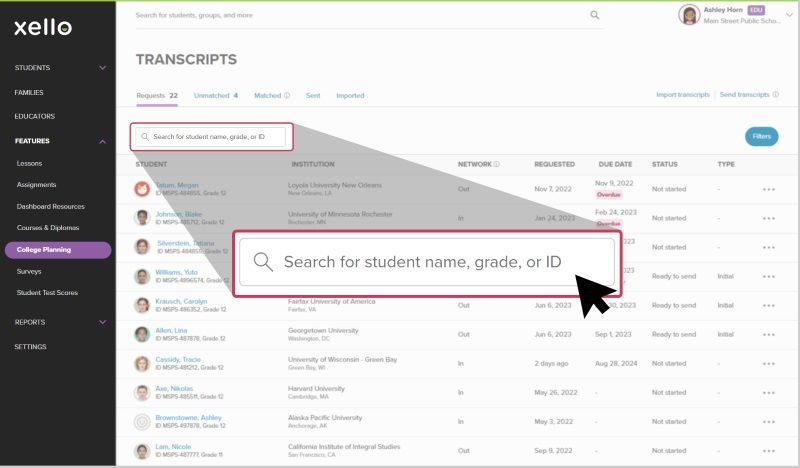Click the info icon beside Send transcripts
The image size is (800, 468).
pyautogui.click(x=776, y=95)
